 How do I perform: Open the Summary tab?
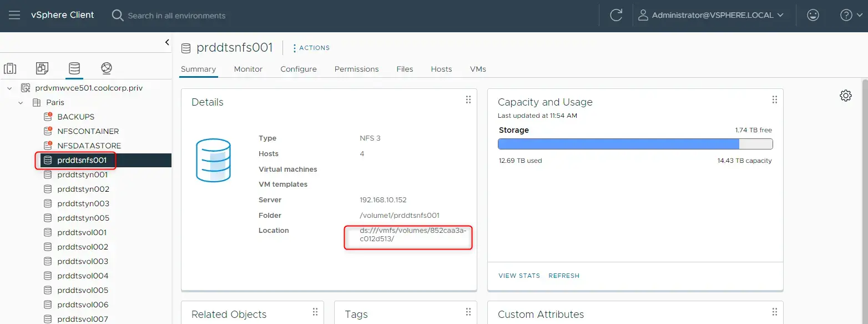198,69
